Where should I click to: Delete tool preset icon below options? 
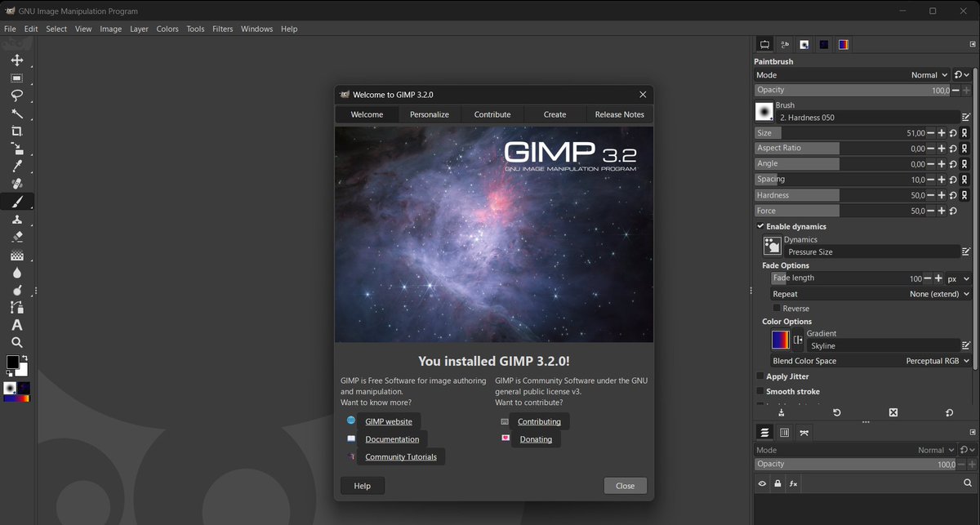pos(893,413)
